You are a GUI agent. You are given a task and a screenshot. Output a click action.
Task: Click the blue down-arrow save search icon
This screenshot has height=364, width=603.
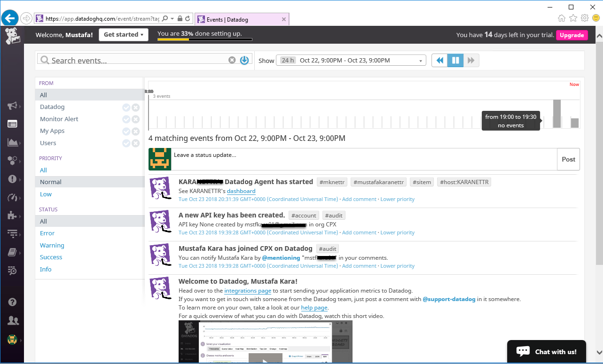click(x=244, y=60)
